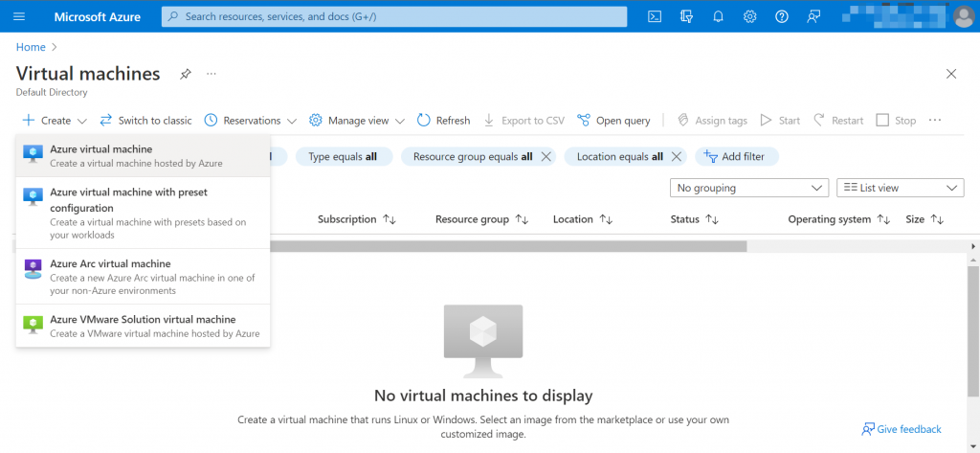Close the Virtual machines blade
Viewport: 980px width, 453px height.
[951, 74]
